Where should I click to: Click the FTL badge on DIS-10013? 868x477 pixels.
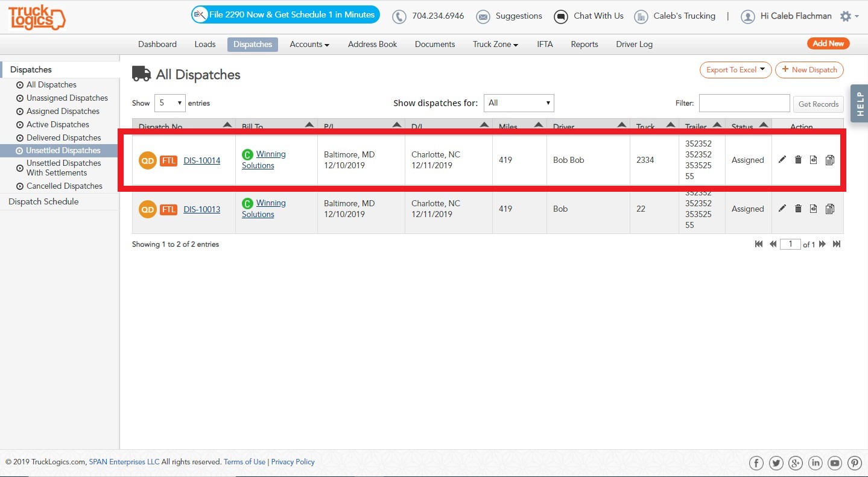coord(169,209)
